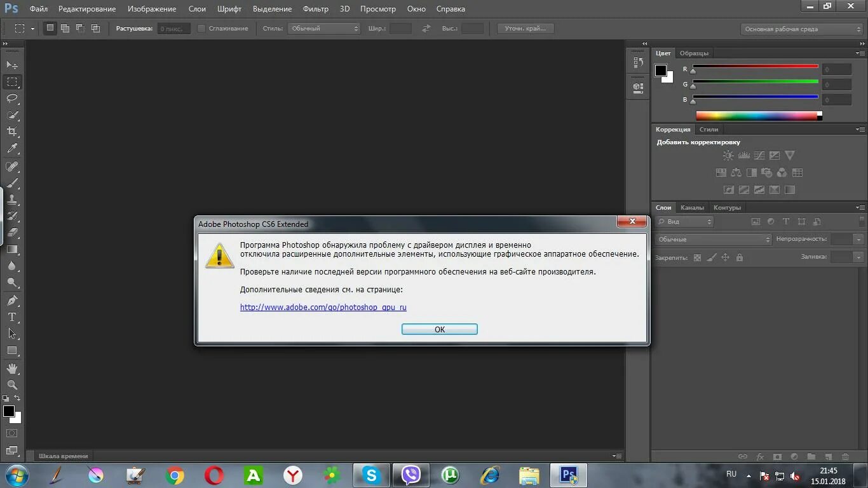Image resolution: width=868 pixels, height=488 pixels.
Task: Open Google Chrome from the taskbar
Action: [x=175, y=475]
